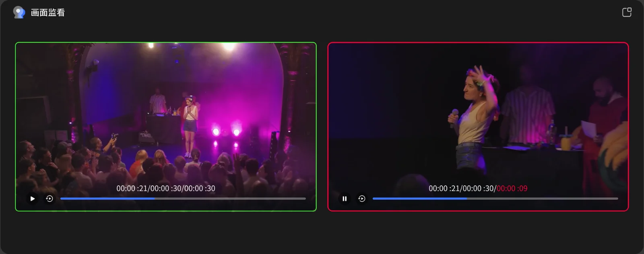644x254 pixels.
Task: Seek on the left video progress bar
Action: click(183, 199)
